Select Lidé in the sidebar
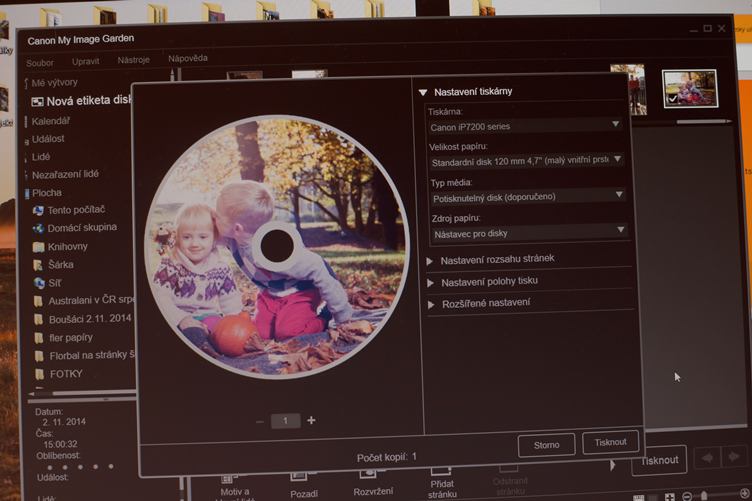752x501 pixels. (41, 157)
